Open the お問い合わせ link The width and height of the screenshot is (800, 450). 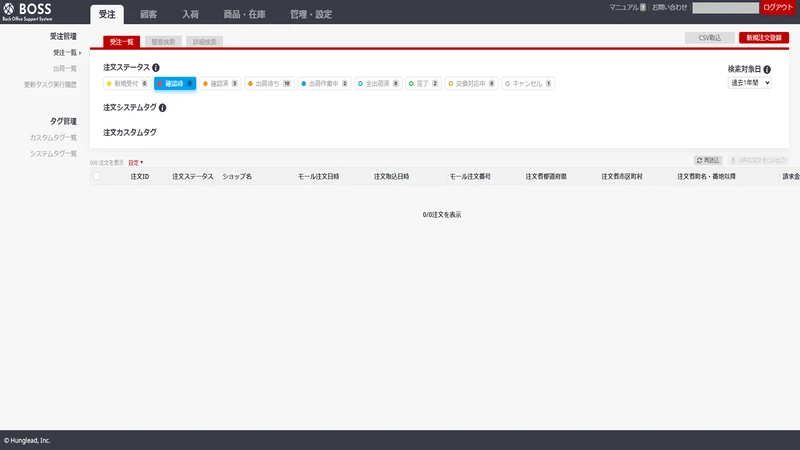click(669, 7)
